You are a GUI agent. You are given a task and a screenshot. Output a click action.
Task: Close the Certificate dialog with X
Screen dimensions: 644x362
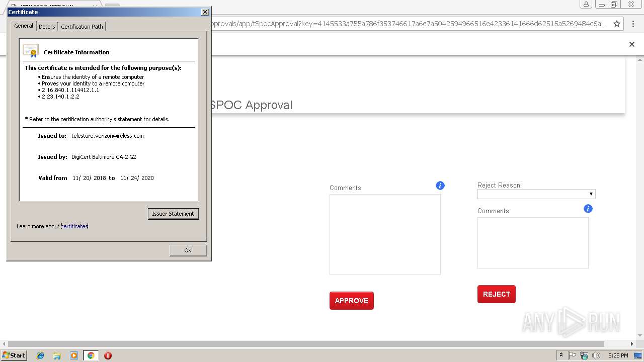205,12
